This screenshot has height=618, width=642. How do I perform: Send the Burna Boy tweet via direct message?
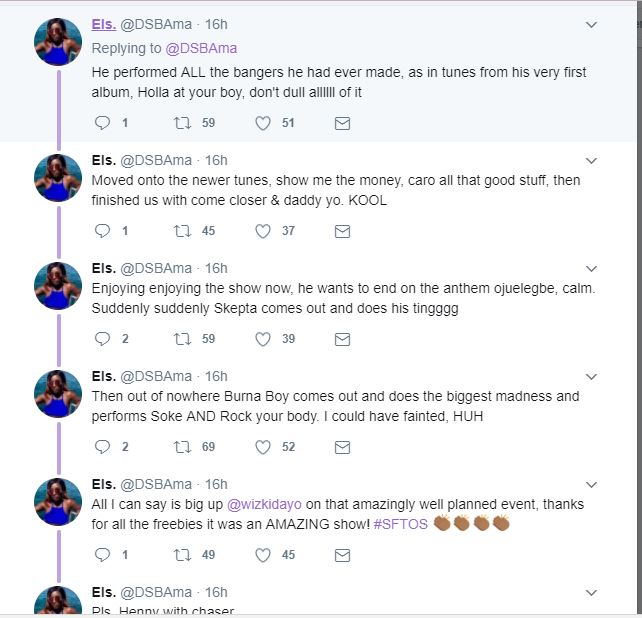(x=341, y=447)
